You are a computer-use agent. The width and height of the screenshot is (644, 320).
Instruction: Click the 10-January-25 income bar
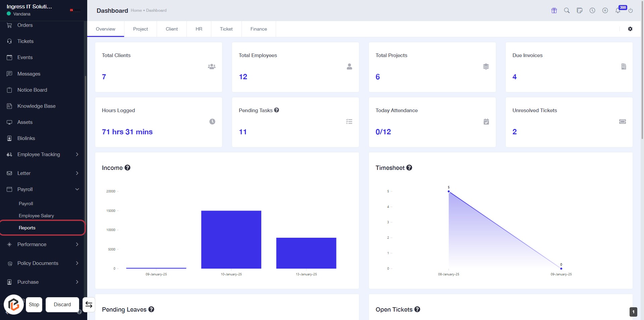[x=231, y=239]
